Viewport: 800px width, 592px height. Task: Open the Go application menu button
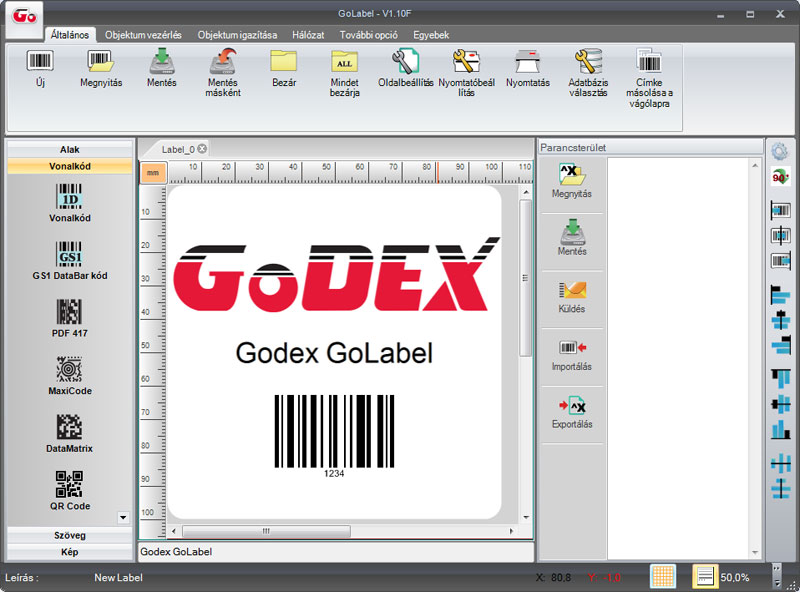[x=24, y=17]
